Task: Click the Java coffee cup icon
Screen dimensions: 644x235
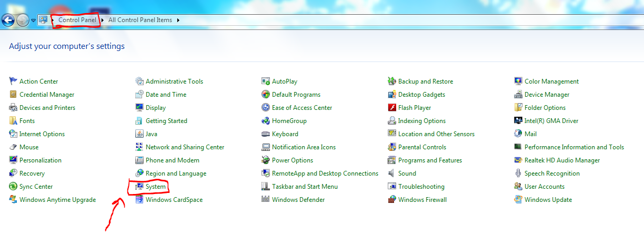Action: [139, 134]
